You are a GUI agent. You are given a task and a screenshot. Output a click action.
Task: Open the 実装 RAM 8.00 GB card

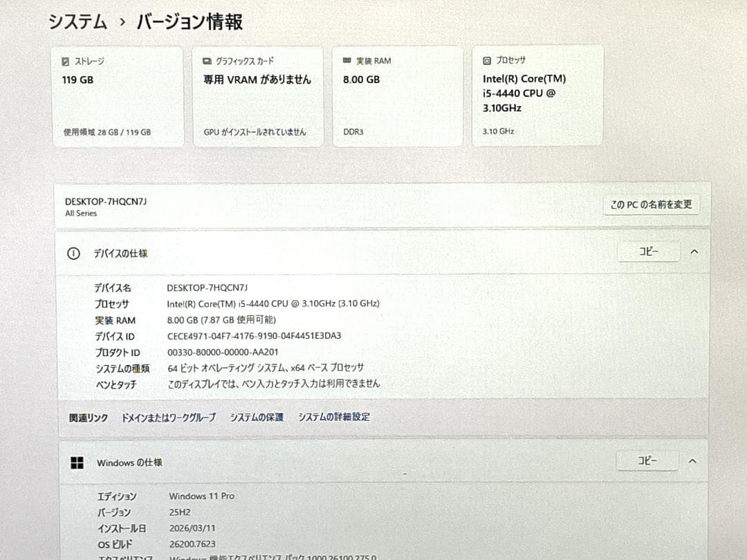tap(398, 96)
